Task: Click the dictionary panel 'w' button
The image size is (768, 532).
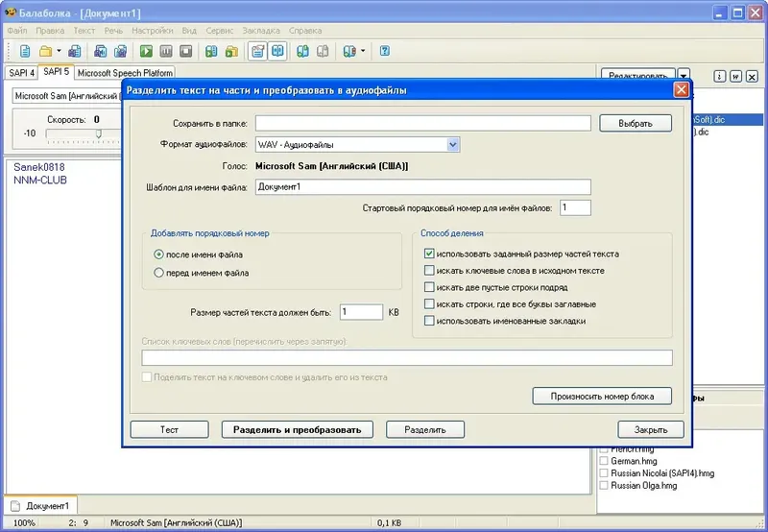Action: (x=735, y=76)
